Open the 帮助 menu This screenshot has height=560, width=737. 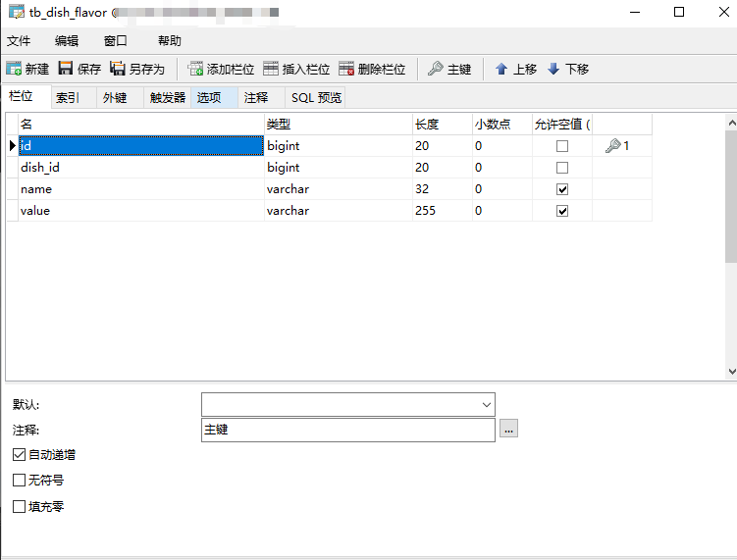169,41
